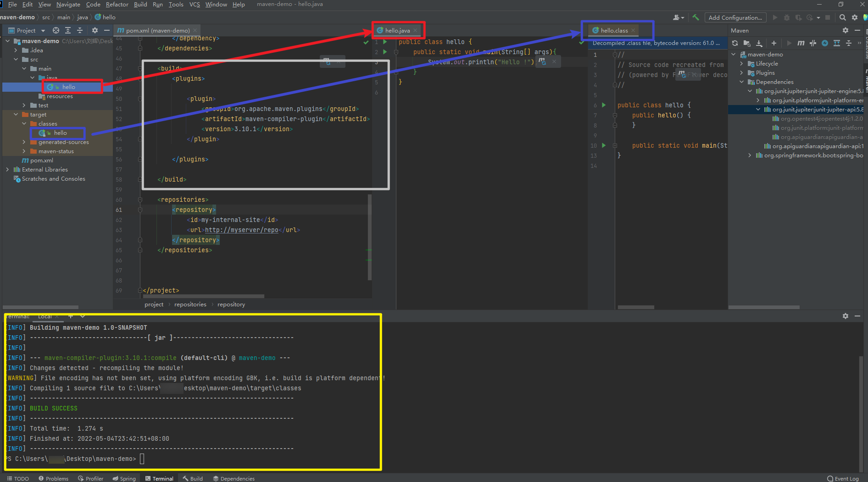This screenshot has height=482, width=868.
Task: Expand the test folder
Action: coord(24,105)
